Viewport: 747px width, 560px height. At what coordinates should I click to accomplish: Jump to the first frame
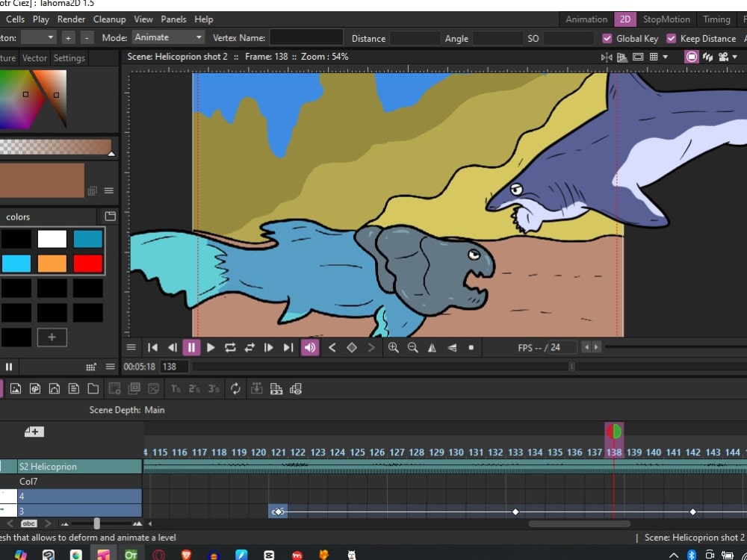[152, 348]
